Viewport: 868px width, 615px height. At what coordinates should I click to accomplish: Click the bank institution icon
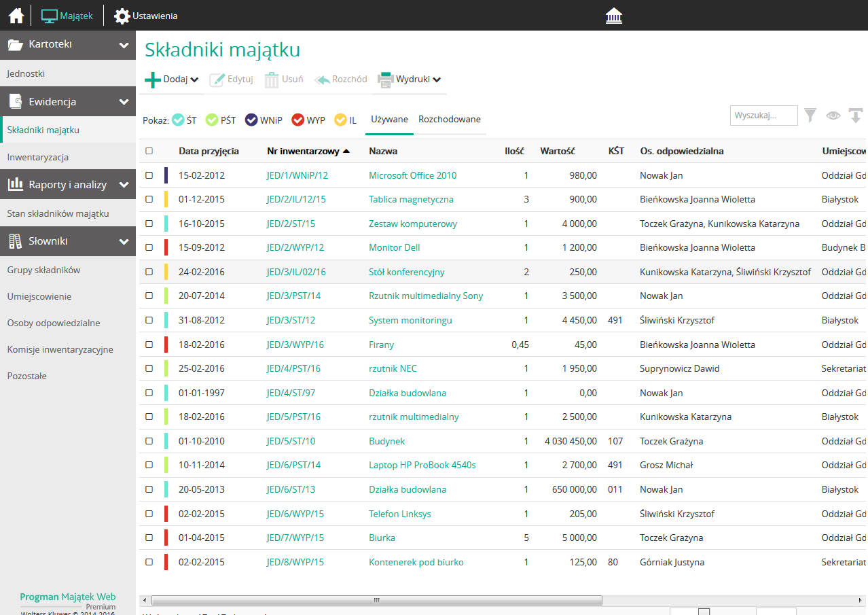(614, 16)
